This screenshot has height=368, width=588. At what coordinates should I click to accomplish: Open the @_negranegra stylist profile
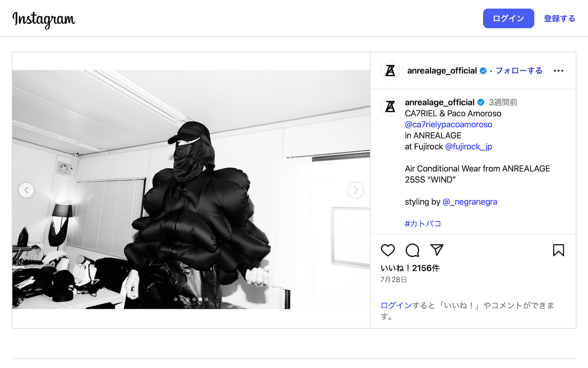(x=470, y=202)
